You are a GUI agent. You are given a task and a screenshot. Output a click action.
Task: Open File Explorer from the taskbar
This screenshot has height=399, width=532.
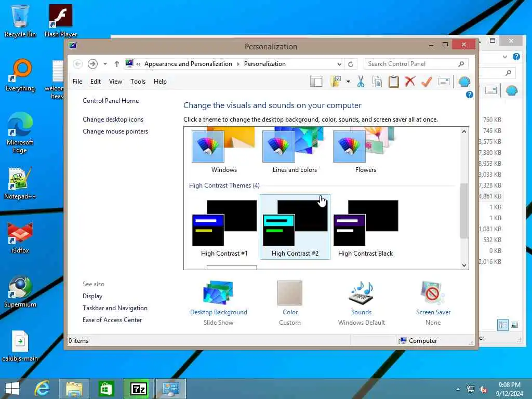point(74,389)
